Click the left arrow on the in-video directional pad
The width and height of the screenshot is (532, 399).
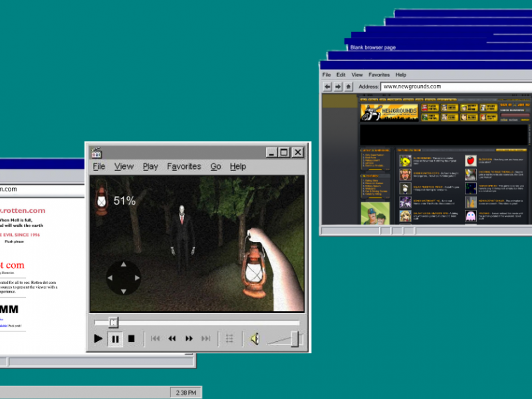click(x=110, y=278)
